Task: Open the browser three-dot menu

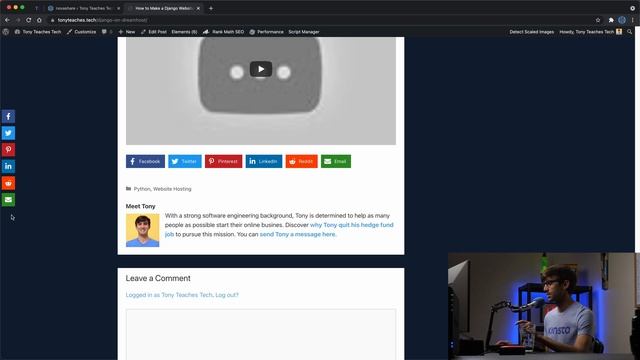Action: click(x=632, y=20)
